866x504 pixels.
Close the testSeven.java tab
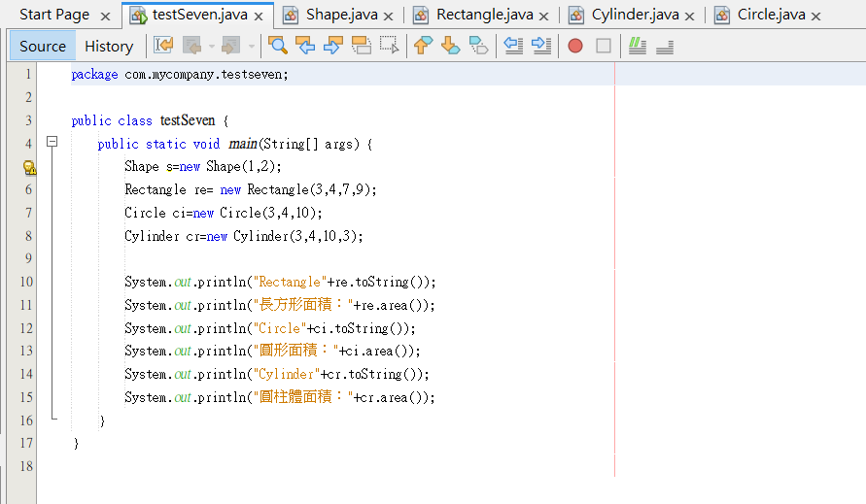point(259,17)
